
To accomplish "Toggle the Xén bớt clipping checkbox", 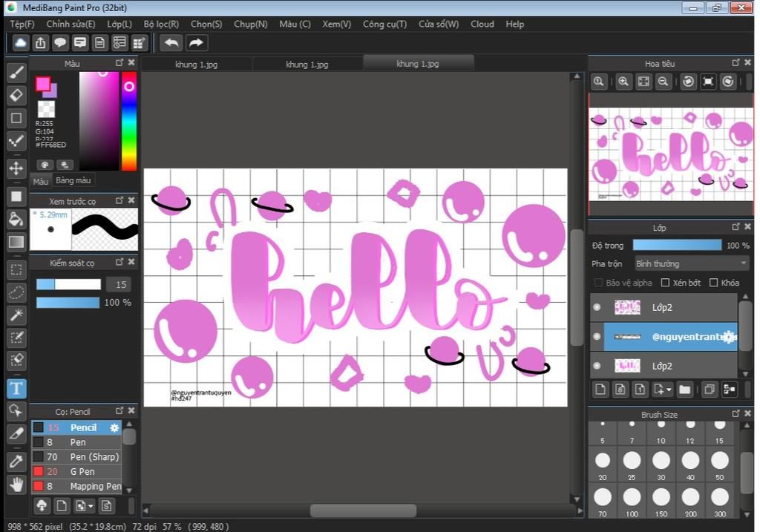I will pyautogui.click(x=666, y=283).
